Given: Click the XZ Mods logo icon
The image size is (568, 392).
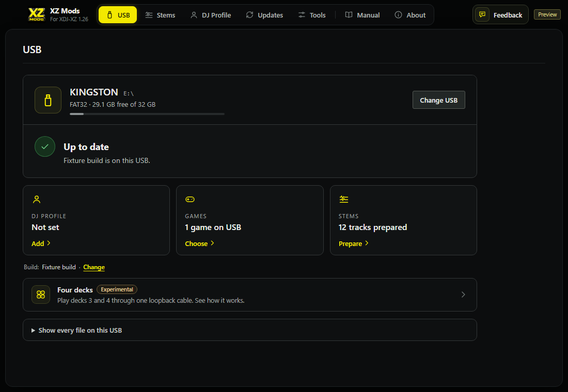Looking at the screenshot, I should coord(37,14).
